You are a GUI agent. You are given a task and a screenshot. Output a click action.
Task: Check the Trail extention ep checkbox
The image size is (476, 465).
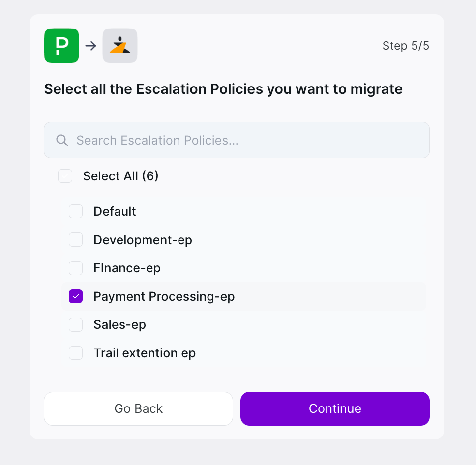[76, 353]
